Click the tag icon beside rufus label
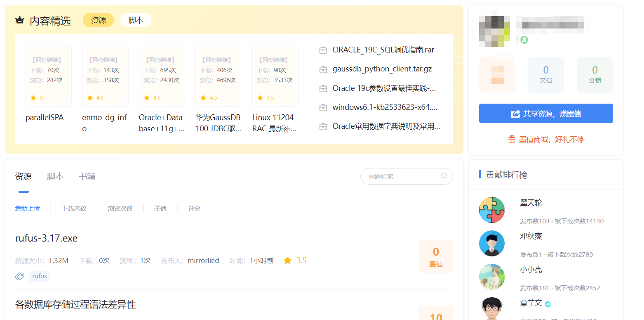The height and width of the screenshot is (320, 644). pyautogui.click(x=20, y=276)
